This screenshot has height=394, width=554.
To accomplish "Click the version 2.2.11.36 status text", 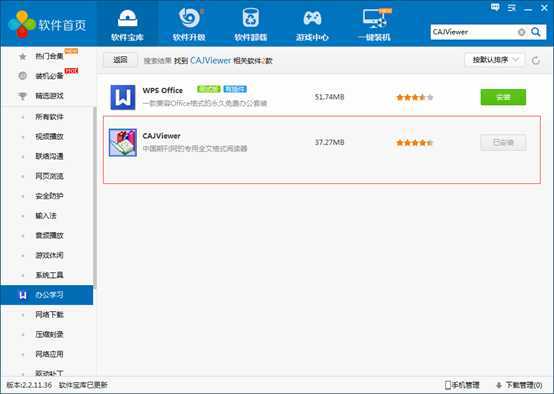I will click(29, 385).
